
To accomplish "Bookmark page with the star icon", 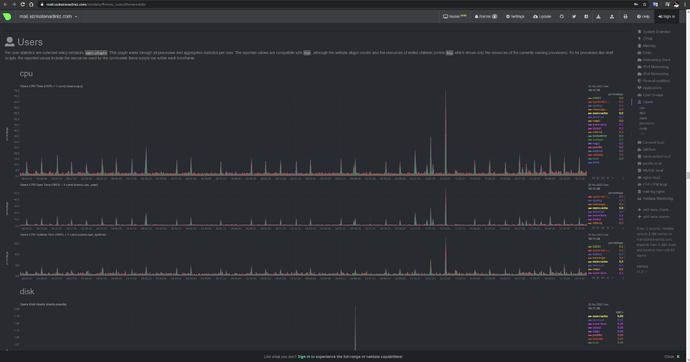I will coord(644,4).
